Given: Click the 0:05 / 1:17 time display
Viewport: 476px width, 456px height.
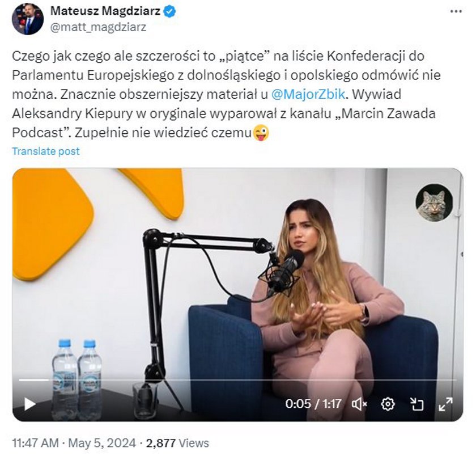Looking at the screenshot, I should pos(313,404).
